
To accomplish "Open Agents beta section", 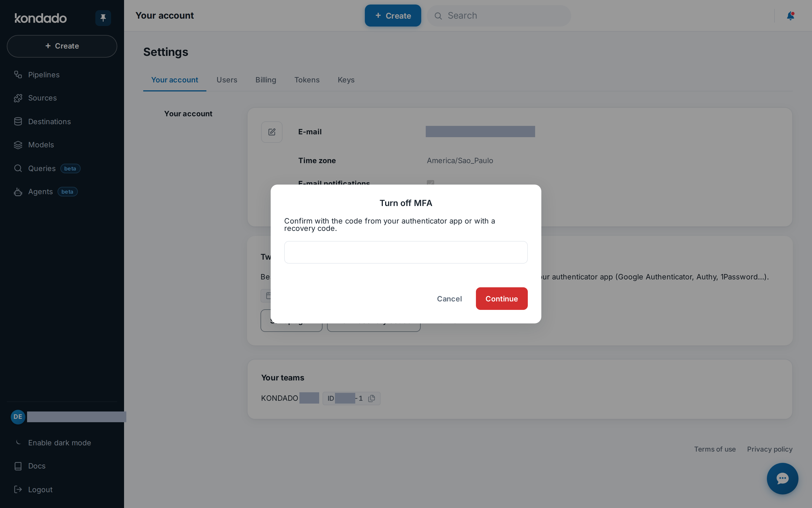I will [46, 192].
